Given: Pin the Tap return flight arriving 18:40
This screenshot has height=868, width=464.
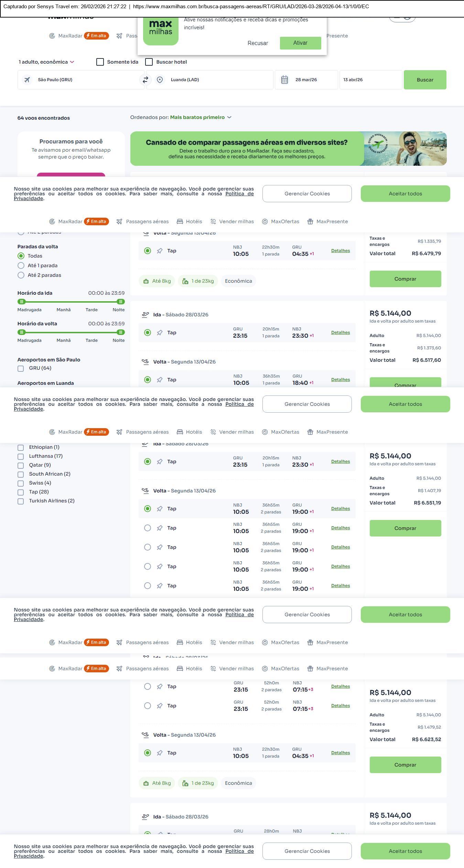Looking at the screenshot, I should click(160, 380).
